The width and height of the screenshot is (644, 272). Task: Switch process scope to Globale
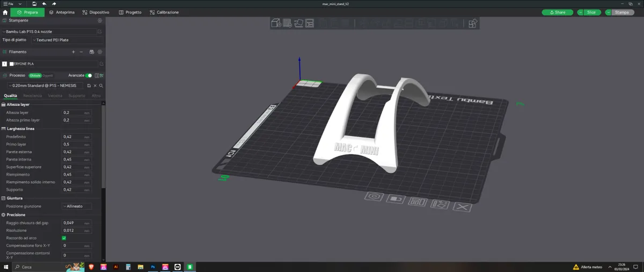(x=35, y=76)
